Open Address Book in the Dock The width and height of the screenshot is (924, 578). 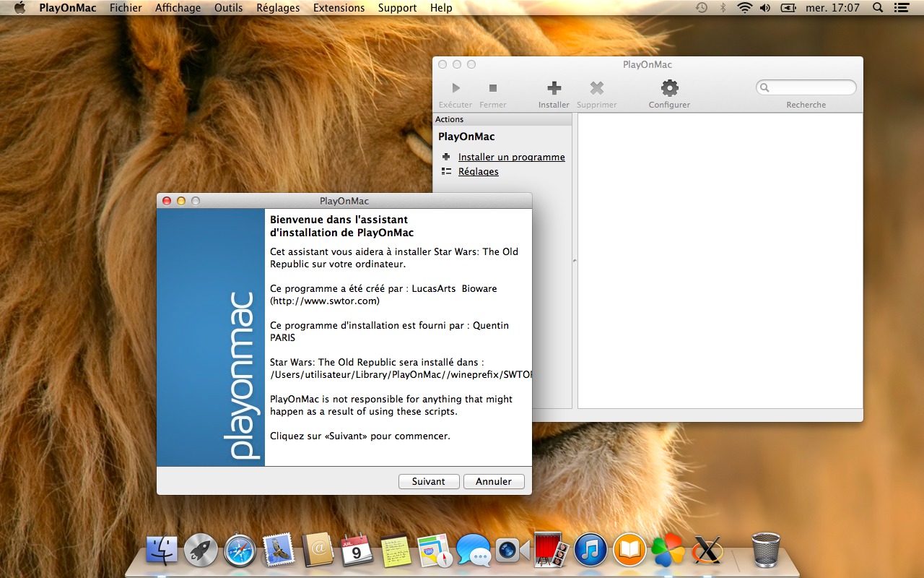[318, 551]
